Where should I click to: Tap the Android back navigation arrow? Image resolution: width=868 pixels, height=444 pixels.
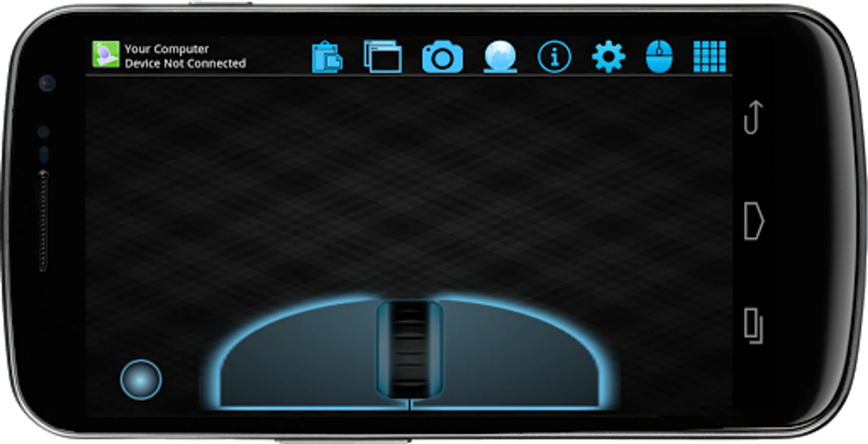[x=753, y=117]
